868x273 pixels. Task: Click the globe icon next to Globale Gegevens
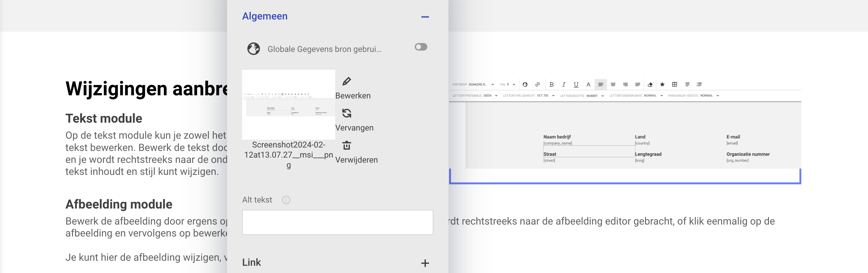[253, 49]
